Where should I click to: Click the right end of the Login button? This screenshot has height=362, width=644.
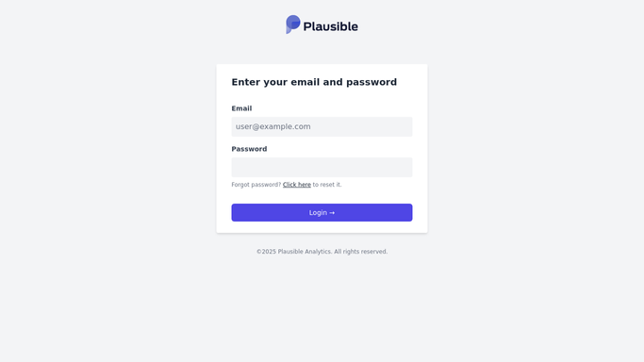(x=405, y=213)
